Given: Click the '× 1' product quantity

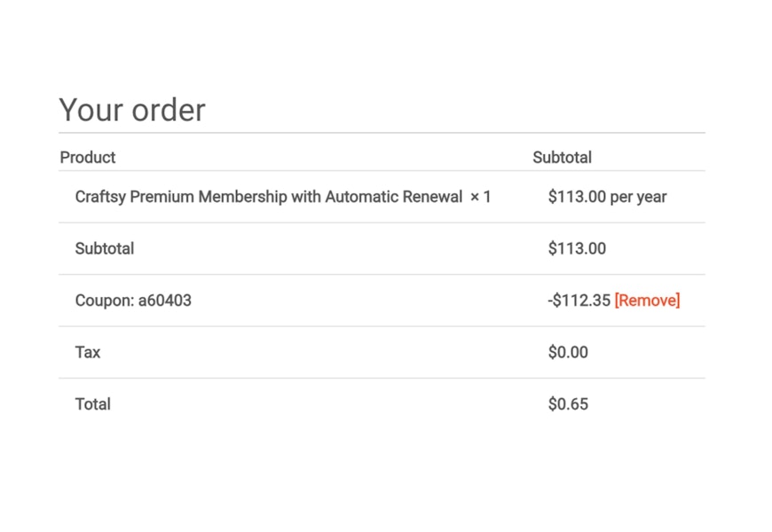Looking at the screenshot, I should (x=481, y=197).
